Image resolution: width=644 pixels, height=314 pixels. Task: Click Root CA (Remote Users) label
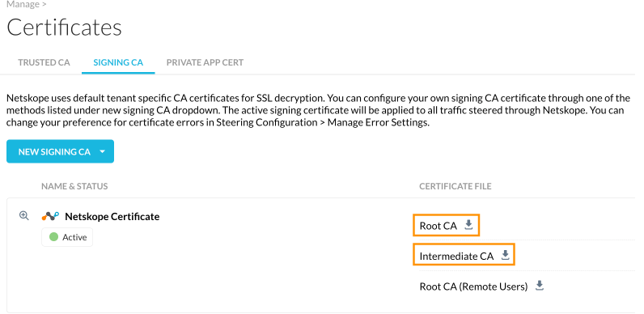point(473,286)
